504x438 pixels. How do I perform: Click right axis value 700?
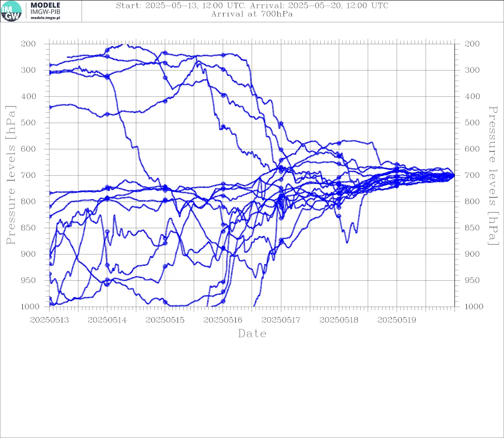(472, 176)
